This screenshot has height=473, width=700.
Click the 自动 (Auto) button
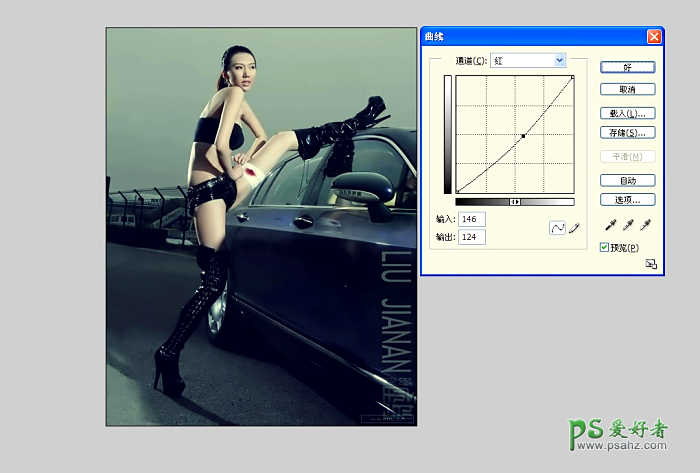coord(627,181)
